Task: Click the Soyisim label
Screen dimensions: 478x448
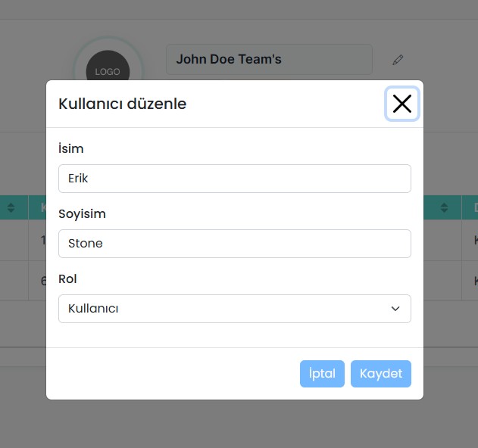Action: coord(82,214)
